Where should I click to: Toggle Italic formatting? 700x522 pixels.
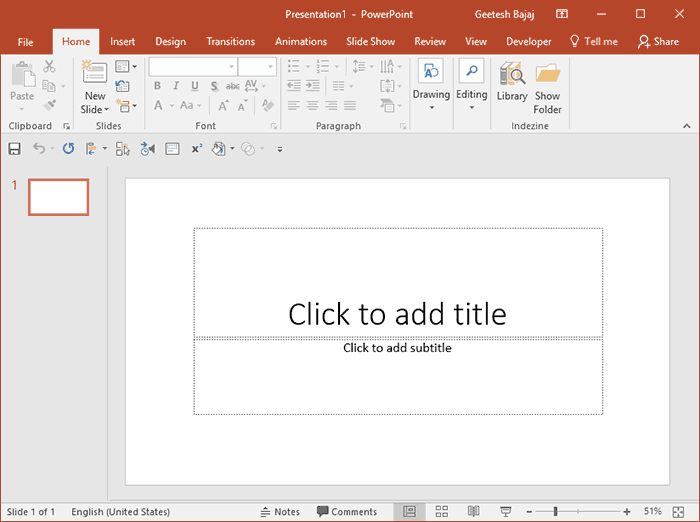176,86
